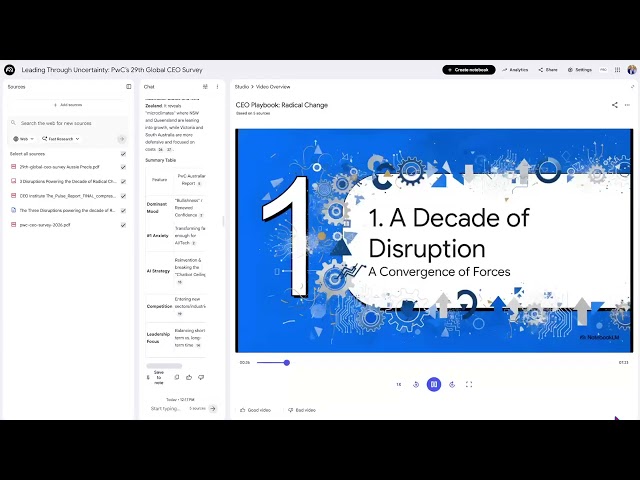Uncheck The Three Disruptions powering source
The image size is (640, 480).
[123, 211]
